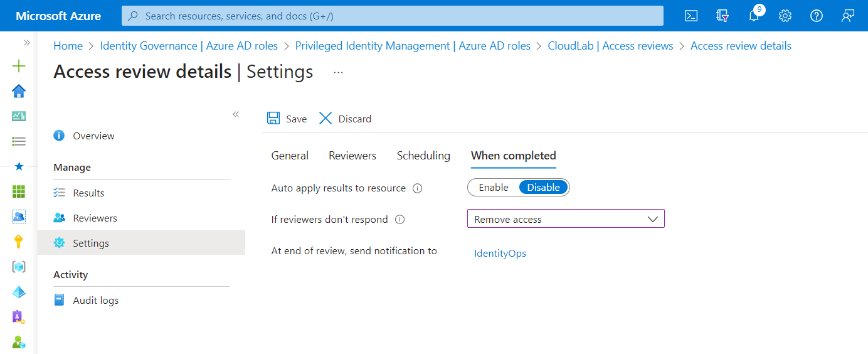Image resolution: width=868 pixels, height=354 pixels.
Task: Open the users icon in left sidebar
Action: (19, 217)
